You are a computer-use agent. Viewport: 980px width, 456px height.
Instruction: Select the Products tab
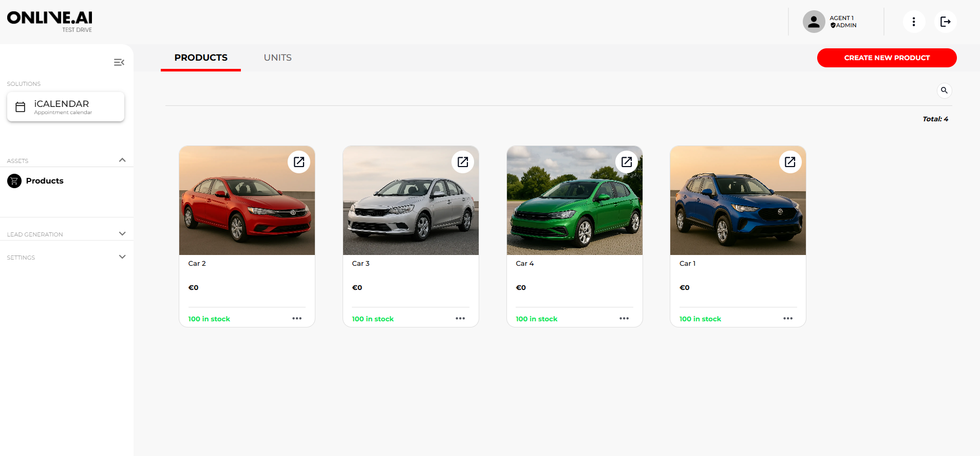point(201,58)
